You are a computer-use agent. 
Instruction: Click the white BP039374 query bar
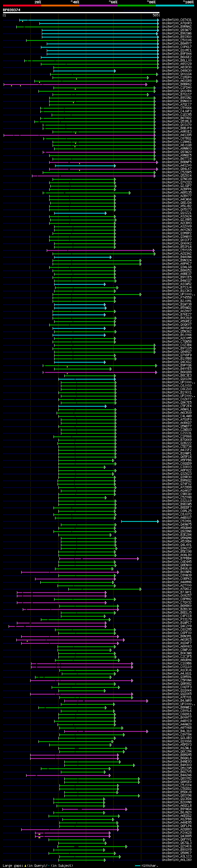click(81, 13)
